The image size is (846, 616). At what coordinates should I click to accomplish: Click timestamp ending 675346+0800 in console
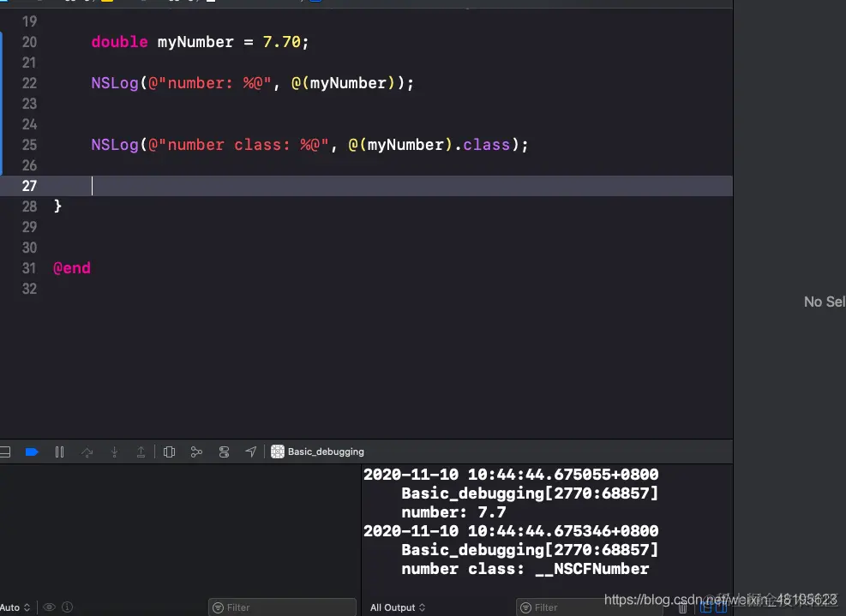pyautogui.click(x=511, y=531)
